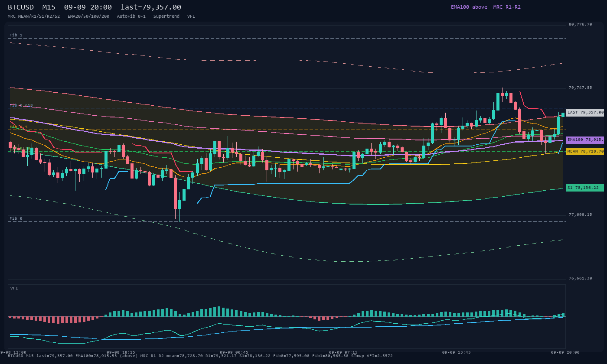Click the EMA100 78,915 price tag

pyautogui.click(x=585, y=140)
